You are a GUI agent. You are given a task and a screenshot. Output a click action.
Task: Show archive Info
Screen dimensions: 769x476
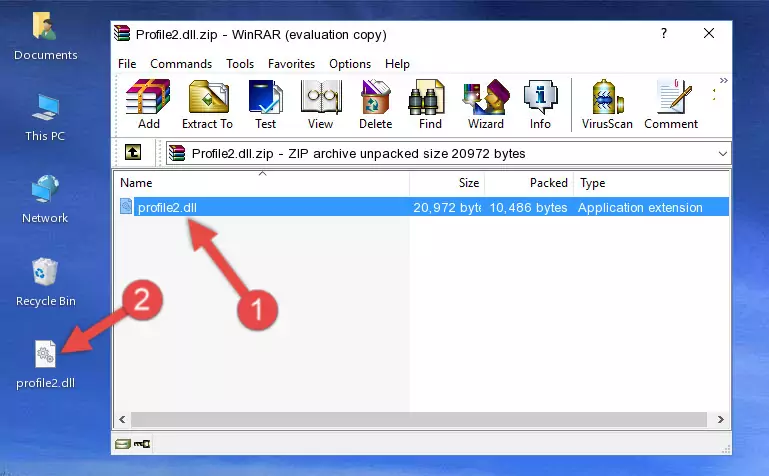point(540,104)
